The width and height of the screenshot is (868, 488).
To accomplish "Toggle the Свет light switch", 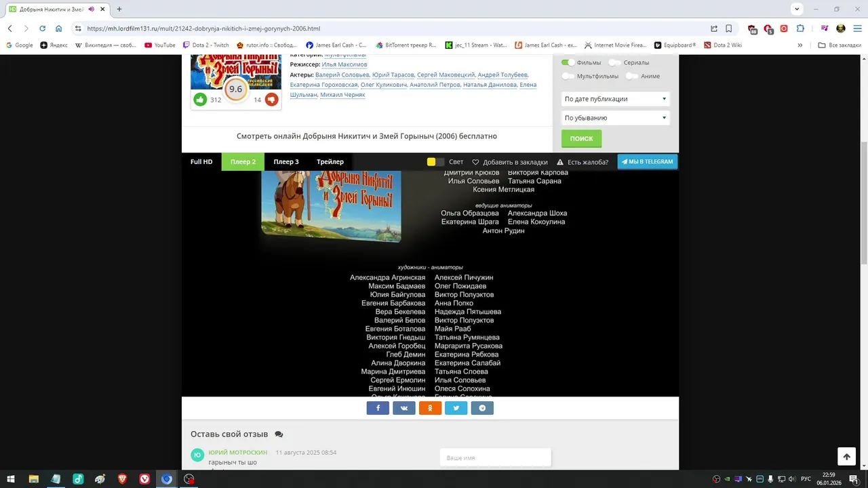I will [435, 162].
